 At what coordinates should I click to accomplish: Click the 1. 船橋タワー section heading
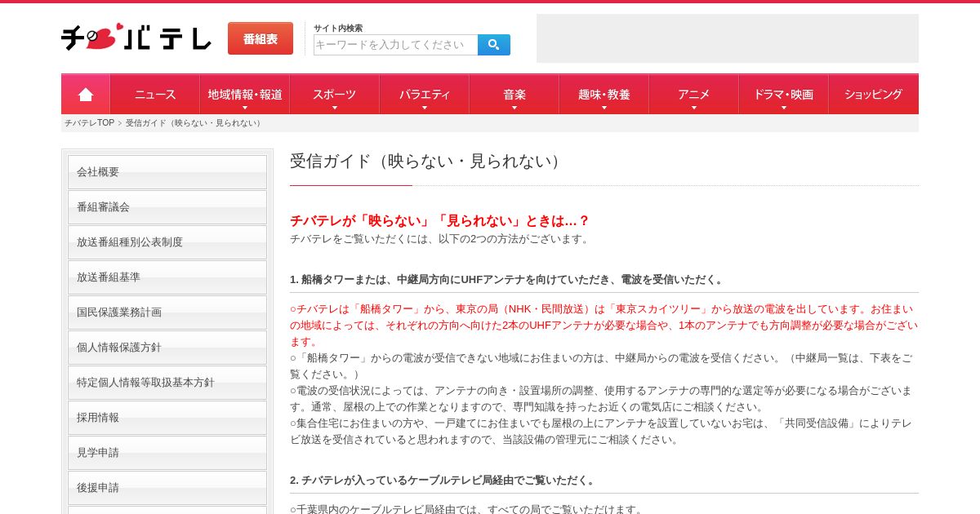pyautogui.click(x=508, y=280)
